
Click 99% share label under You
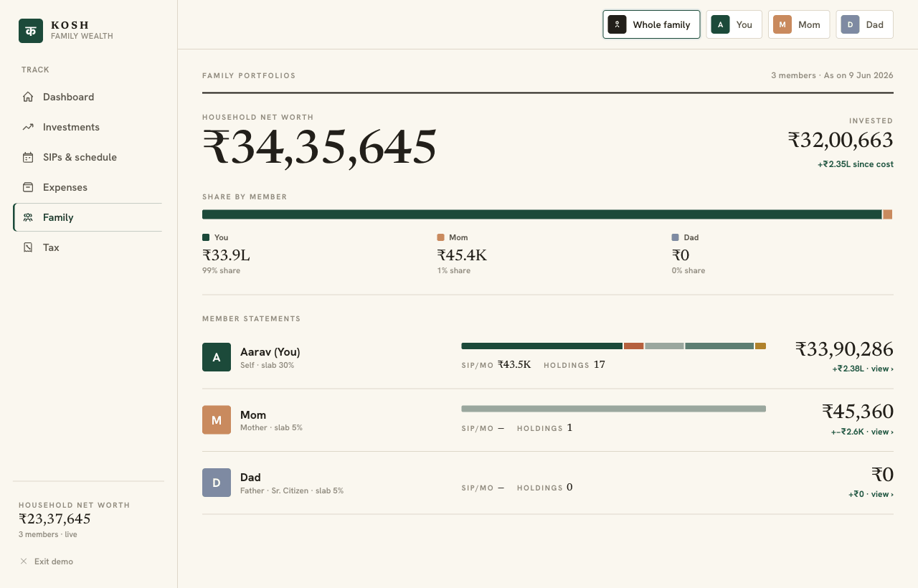221,270
